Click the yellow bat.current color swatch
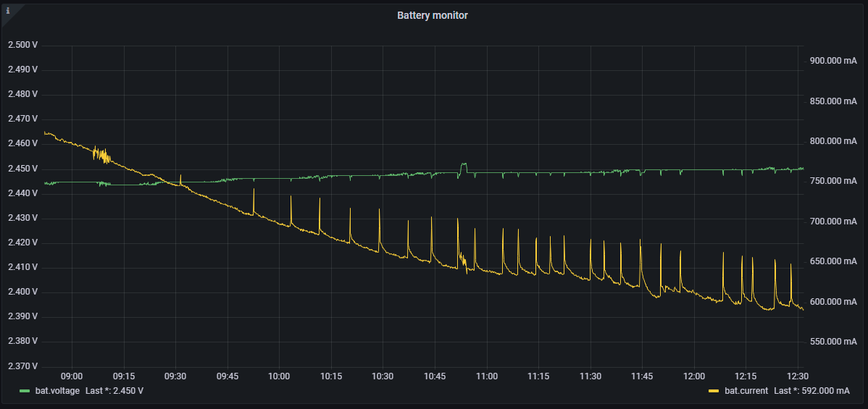 click(x=714, y=391)
